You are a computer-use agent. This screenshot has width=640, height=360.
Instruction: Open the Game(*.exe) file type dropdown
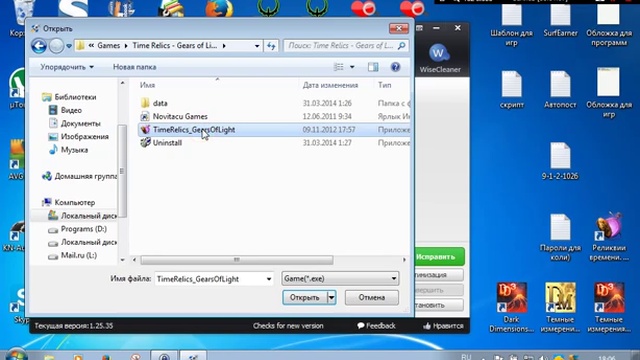click(340, 279)
